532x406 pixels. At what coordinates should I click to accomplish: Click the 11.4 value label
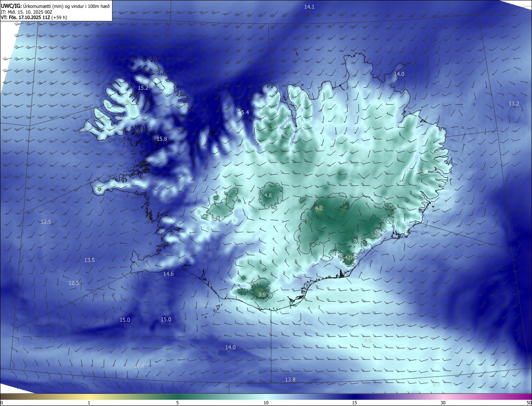click(x=139, y=366)
